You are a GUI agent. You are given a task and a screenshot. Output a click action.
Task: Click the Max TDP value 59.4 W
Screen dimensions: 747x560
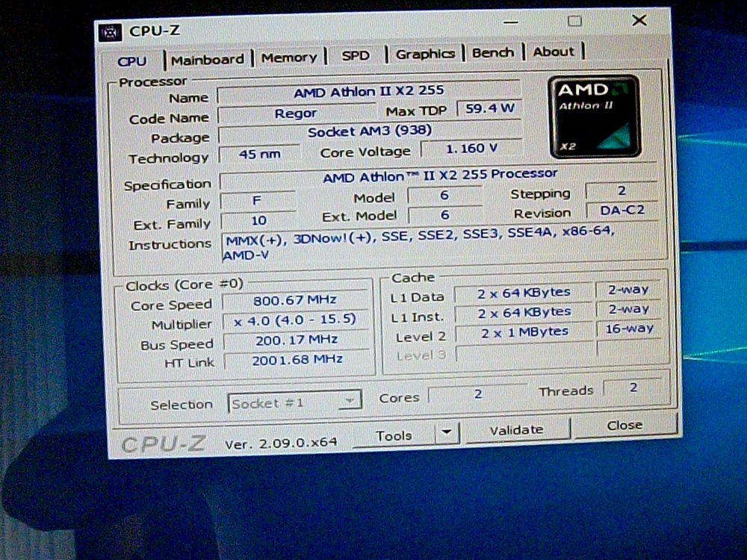[x=489, y=108]
